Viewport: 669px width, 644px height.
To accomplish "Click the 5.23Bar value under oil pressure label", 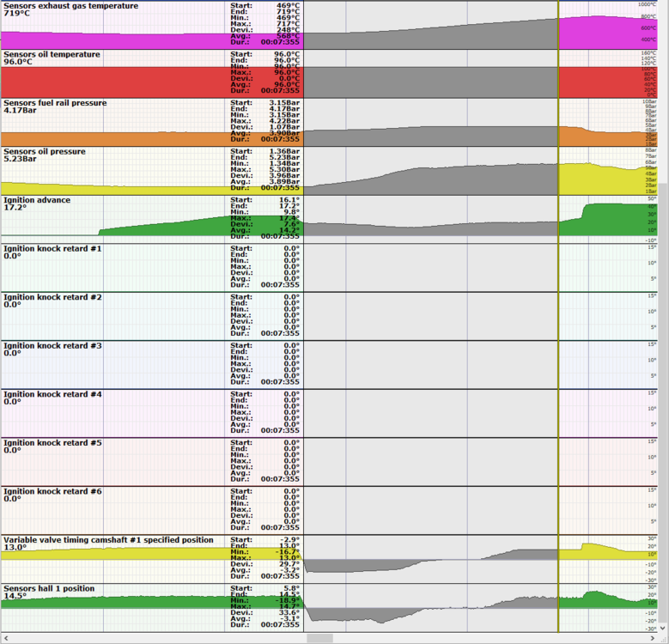I will [x=20, y=159].
